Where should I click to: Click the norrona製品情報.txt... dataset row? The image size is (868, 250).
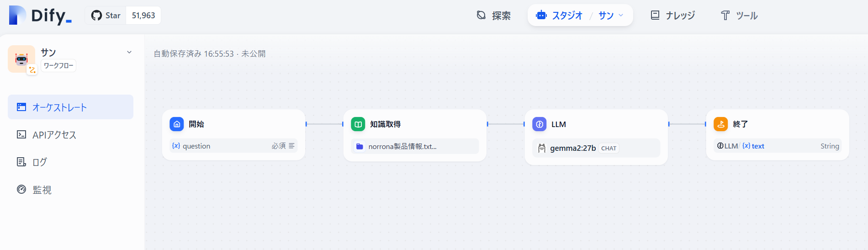415,146
